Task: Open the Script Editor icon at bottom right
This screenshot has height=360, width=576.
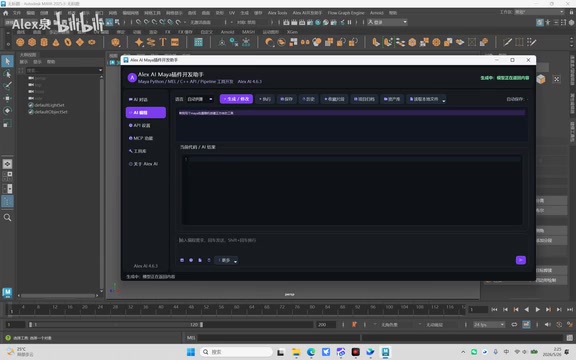Action: click(x=569, y=338)
